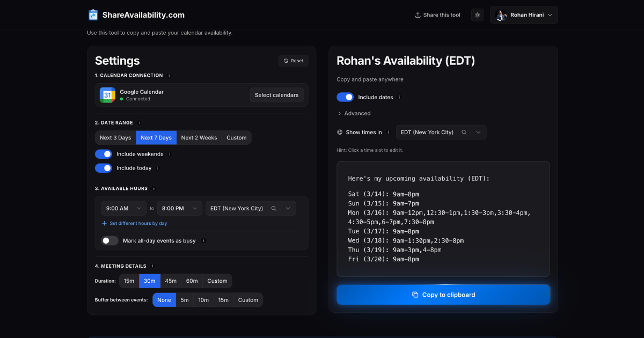Click the Google Calendar icon
The height and width of the screenshot is (338, 644).
click(x=107, y=94)
